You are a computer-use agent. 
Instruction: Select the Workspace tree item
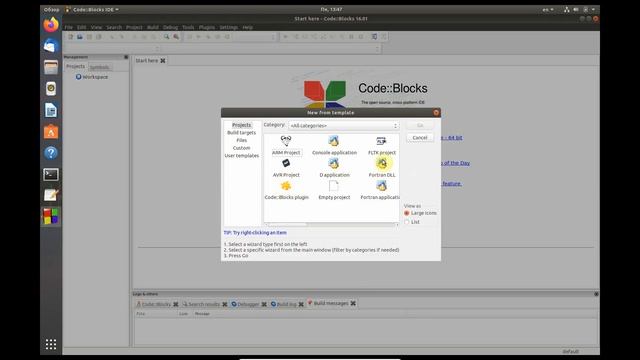92,77
